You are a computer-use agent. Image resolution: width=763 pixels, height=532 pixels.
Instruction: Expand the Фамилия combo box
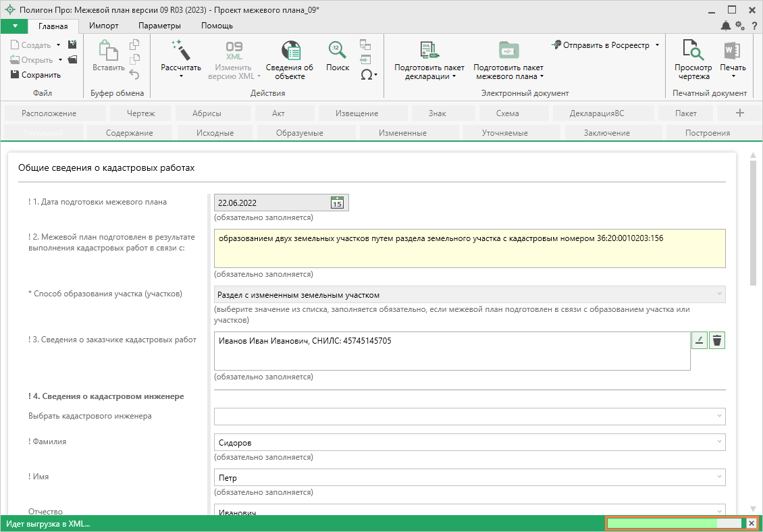tap(719, 442)
